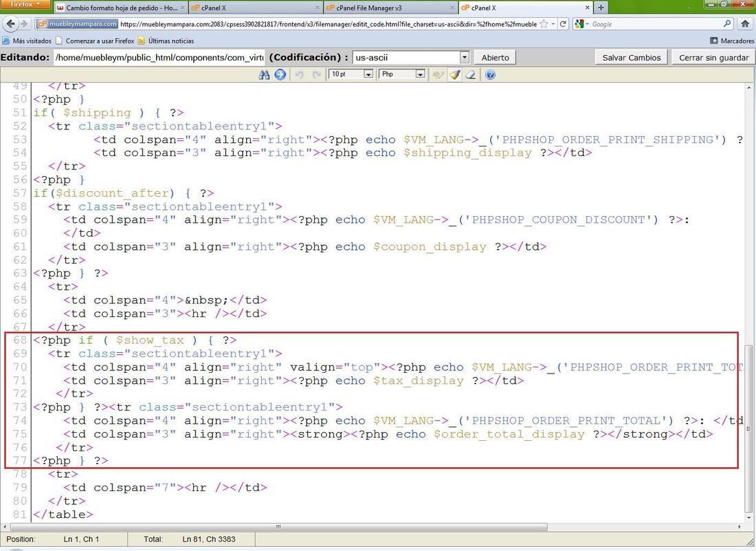Open the URL history dropdown arrow
The height and width of the screenshot is (551, 756).
[x=553, y=23]
